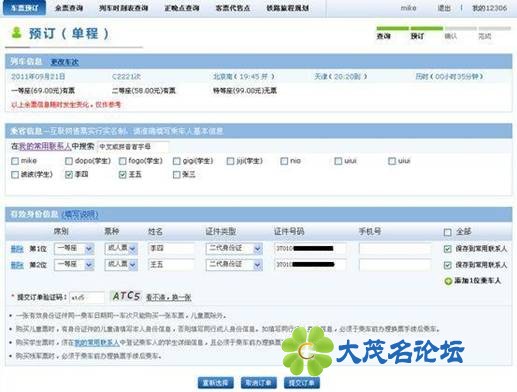517x392 pixels.
Task: Click the phone number field for 王五
Action: tap(395, 265)
